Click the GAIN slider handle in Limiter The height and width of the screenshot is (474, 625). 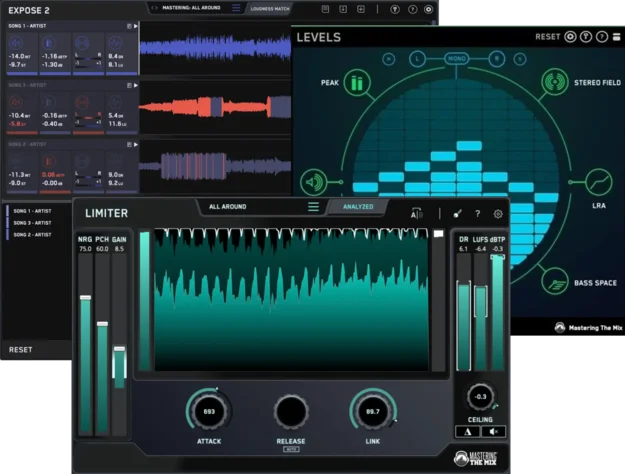tap(119, 349)
